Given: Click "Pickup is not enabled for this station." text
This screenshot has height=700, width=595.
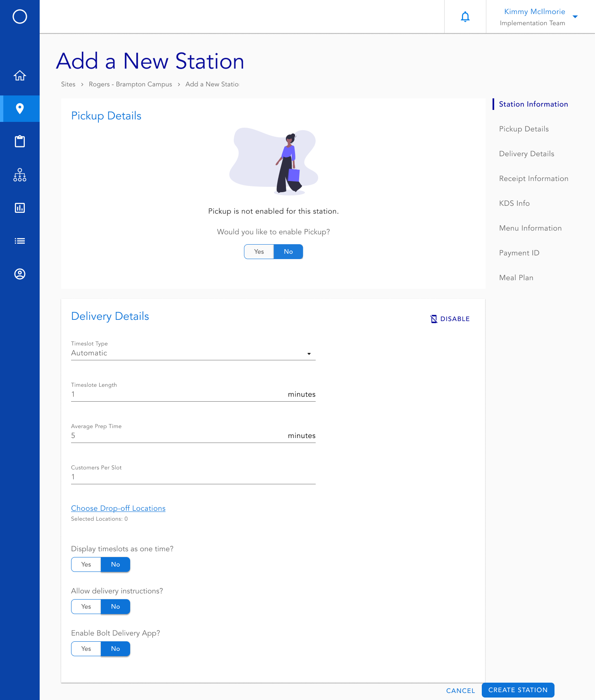Looking at the screenshot, I should point(274,211).
